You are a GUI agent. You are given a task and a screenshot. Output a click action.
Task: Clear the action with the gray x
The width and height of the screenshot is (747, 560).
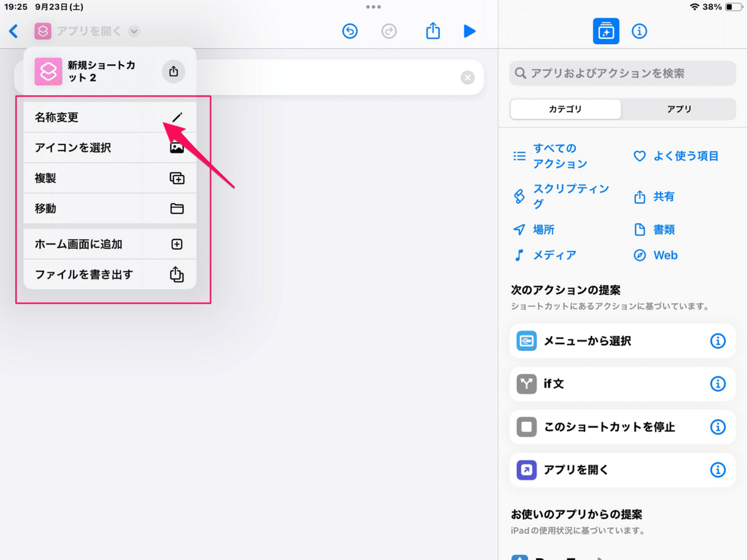(x=467, y=78)
